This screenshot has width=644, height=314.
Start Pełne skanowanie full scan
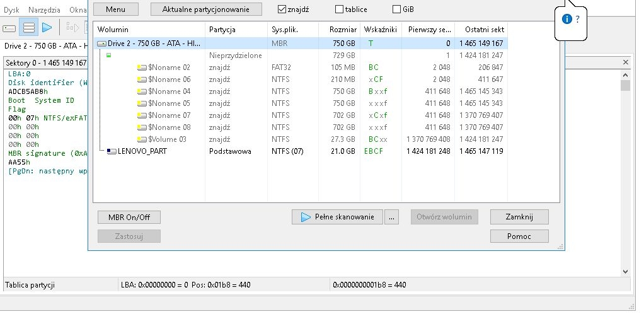tap(337, 217)
